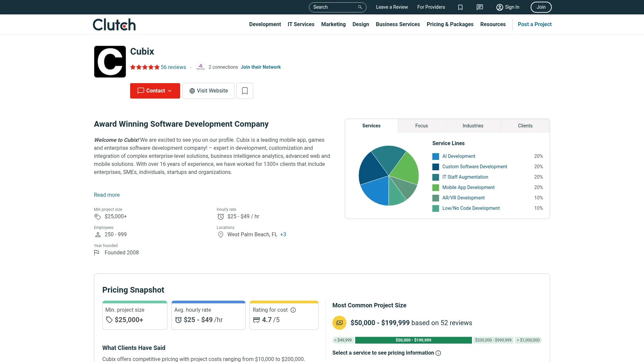Switch to the Clients tab
644x362 pixels.
(525, 126)
